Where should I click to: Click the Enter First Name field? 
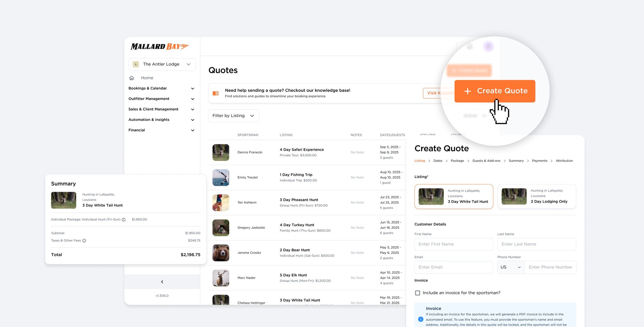[453, 244]
